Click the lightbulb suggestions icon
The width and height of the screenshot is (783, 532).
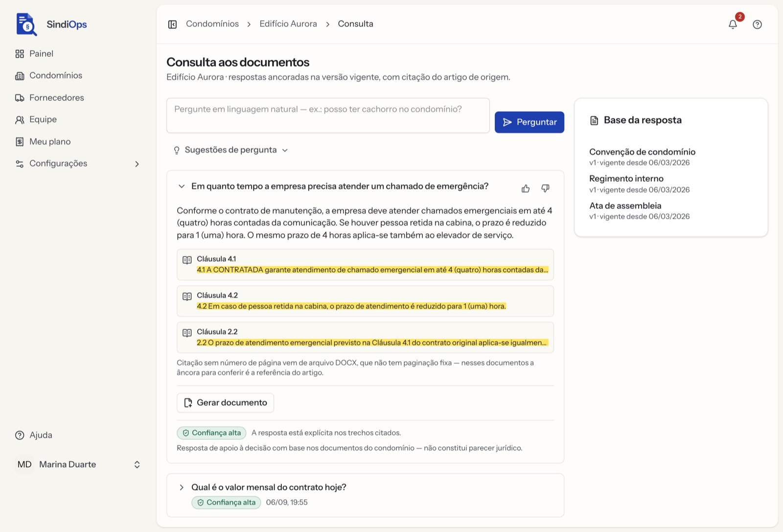tap(177, 150)
